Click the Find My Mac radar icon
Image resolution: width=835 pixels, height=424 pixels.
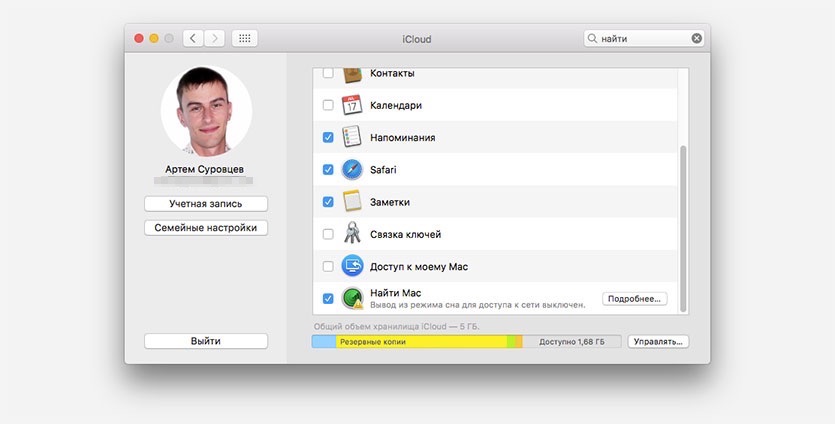coord(352,298)
